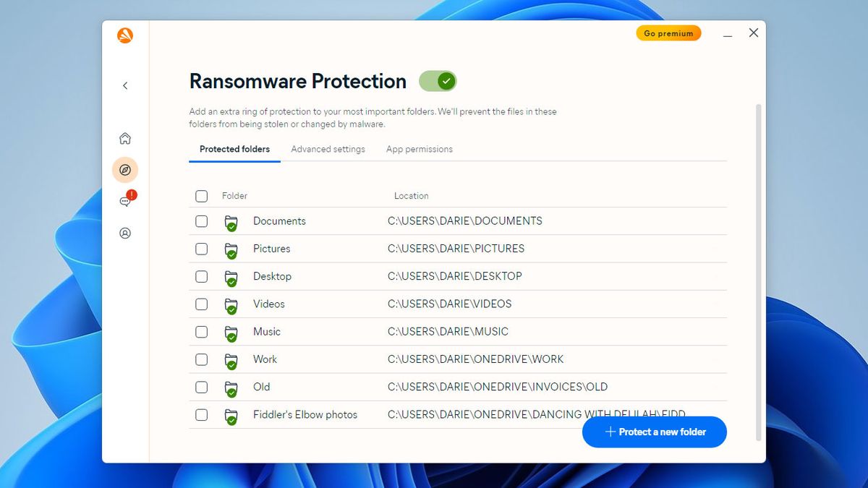
Task: Click the Videos protected folder icon
Action: [231, 304]
